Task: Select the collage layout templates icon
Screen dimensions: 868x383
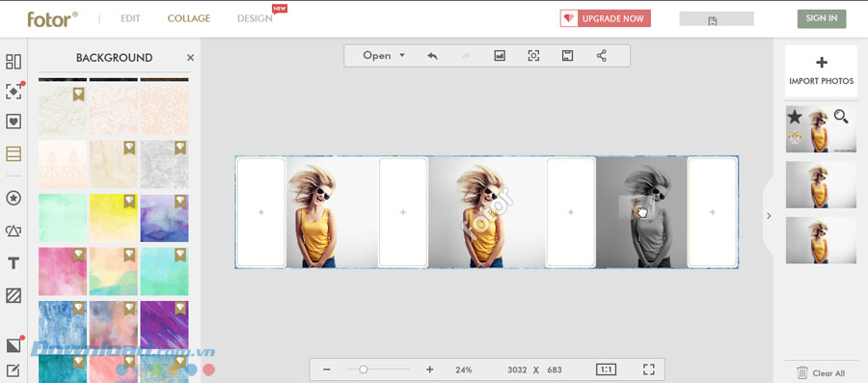Action: (x=14, y=62)
